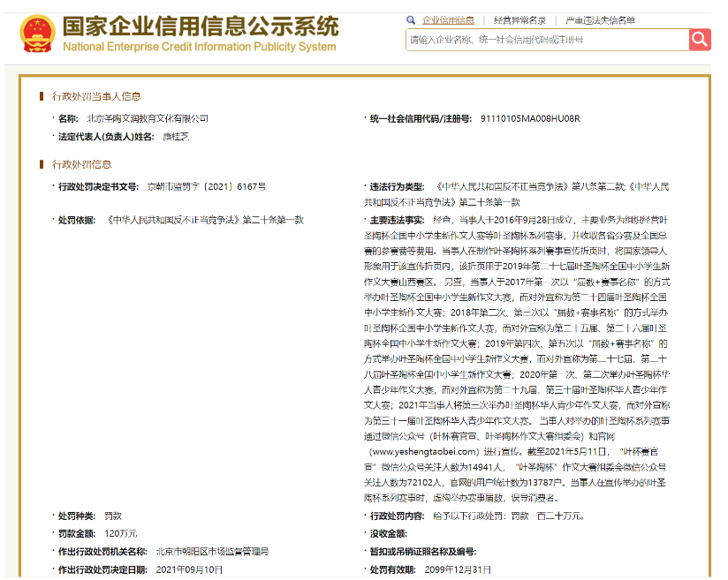Click the red search magnifier button
The image size is (728, 580).
point(700,40)
